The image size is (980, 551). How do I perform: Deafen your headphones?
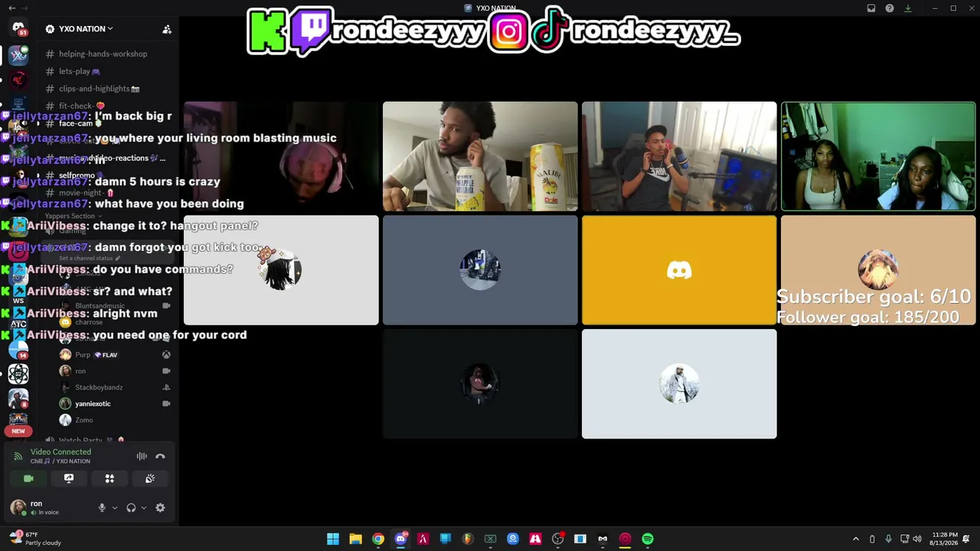click(131, 507)
